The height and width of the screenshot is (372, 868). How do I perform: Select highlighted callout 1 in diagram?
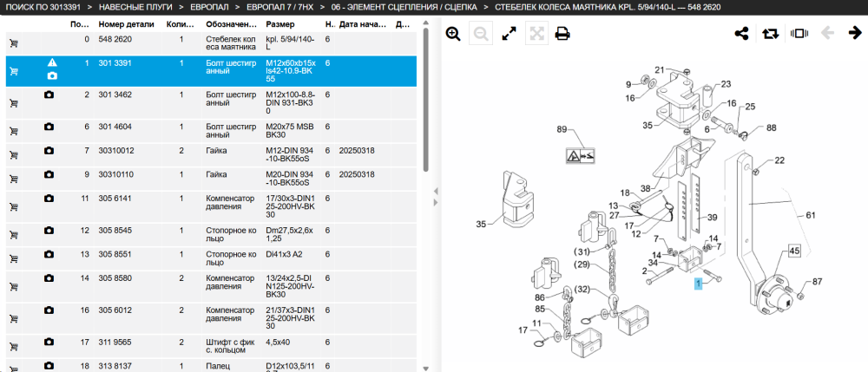tap(699, 284)
